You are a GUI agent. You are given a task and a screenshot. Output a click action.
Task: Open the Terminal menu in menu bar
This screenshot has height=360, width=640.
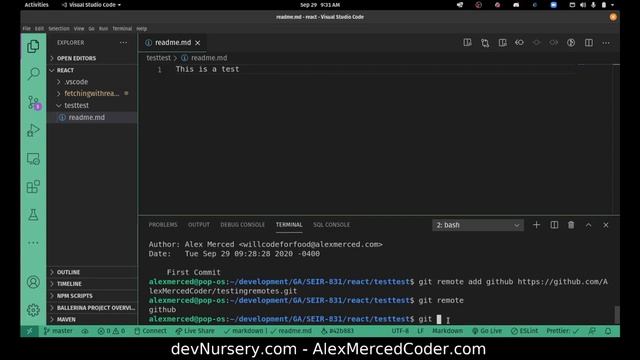click(x=122, y=29)
